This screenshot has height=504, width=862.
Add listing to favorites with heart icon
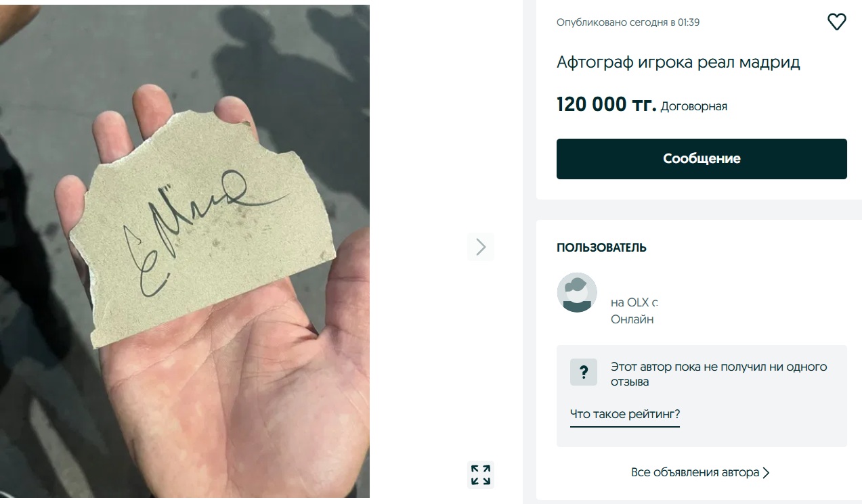(837, 22)
